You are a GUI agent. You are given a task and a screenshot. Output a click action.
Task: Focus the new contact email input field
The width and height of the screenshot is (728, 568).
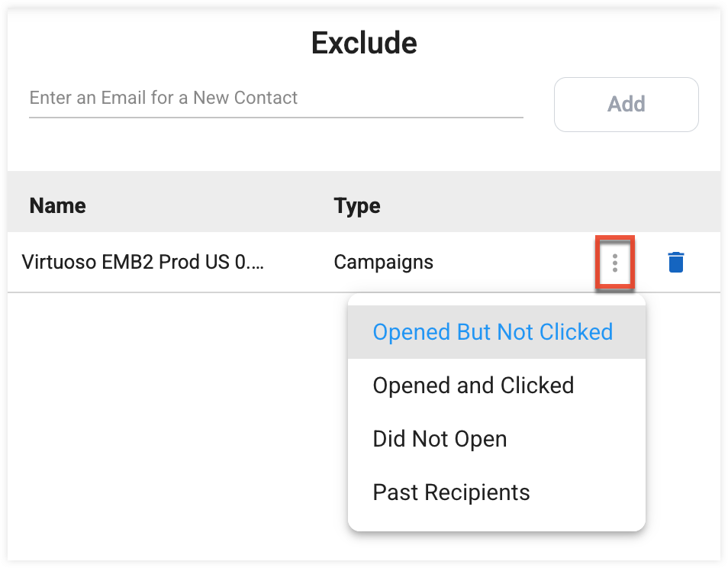tap(276, 98)
